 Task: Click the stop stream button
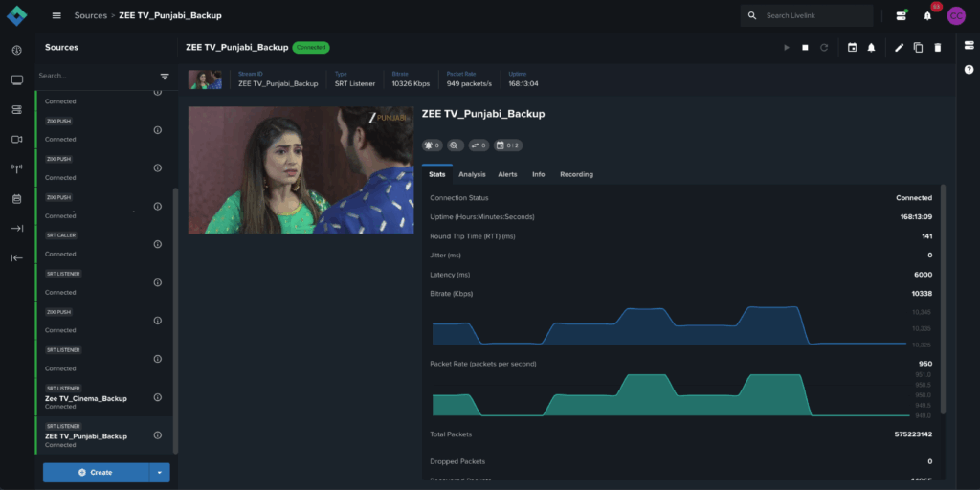pyautogui.click(x=805, y=47)
